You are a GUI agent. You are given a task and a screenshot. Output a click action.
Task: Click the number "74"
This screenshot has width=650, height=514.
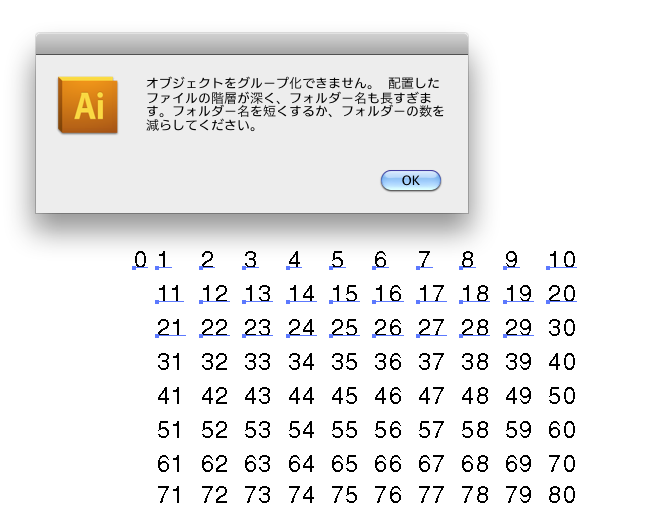click(301, 495)
